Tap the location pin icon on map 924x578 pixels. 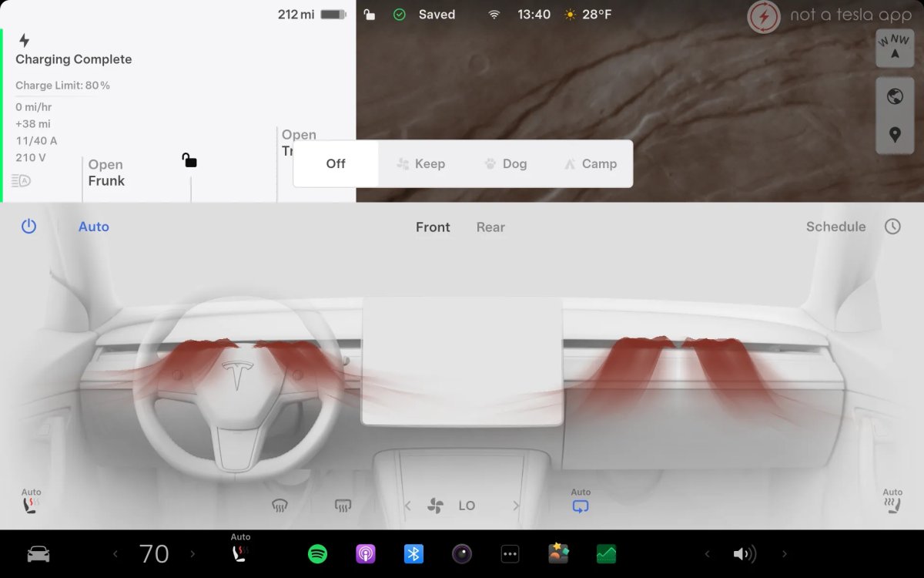(894, 135)
